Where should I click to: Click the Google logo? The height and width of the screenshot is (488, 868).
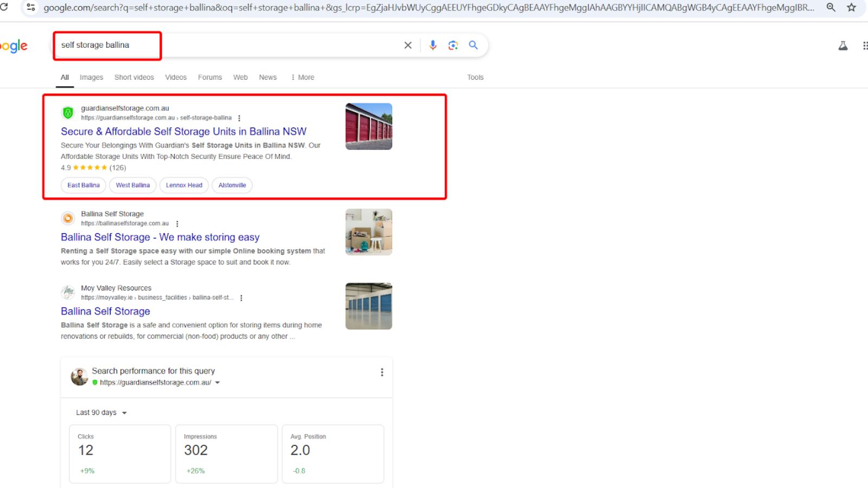pyautogui.click(x=14, y=46)
